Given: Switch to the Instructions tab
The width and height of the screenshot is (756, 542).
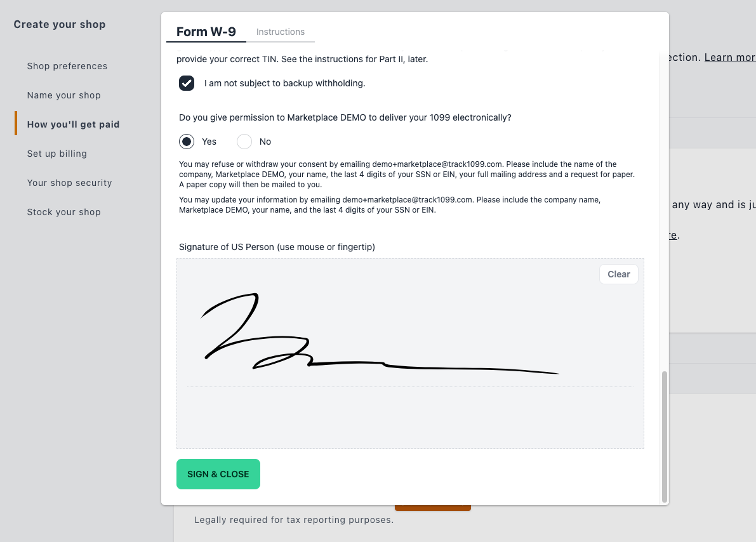Looking at the screenshot, I should 280,32.
